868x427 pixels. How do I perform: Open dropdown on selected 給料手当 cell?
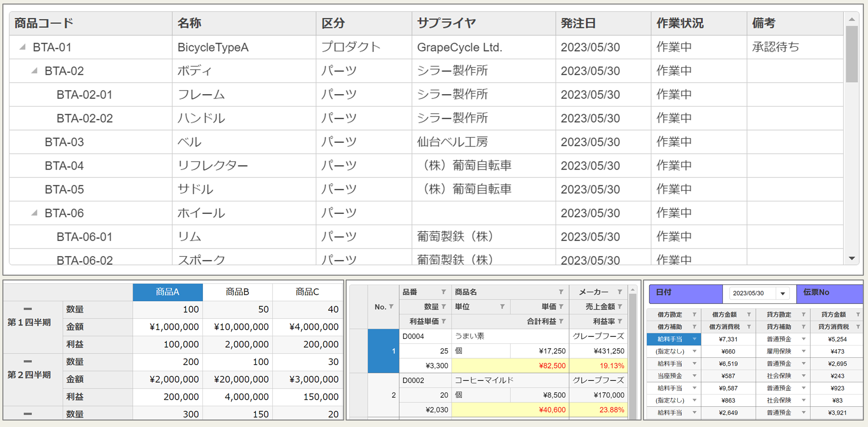click(x=694, y=339)
